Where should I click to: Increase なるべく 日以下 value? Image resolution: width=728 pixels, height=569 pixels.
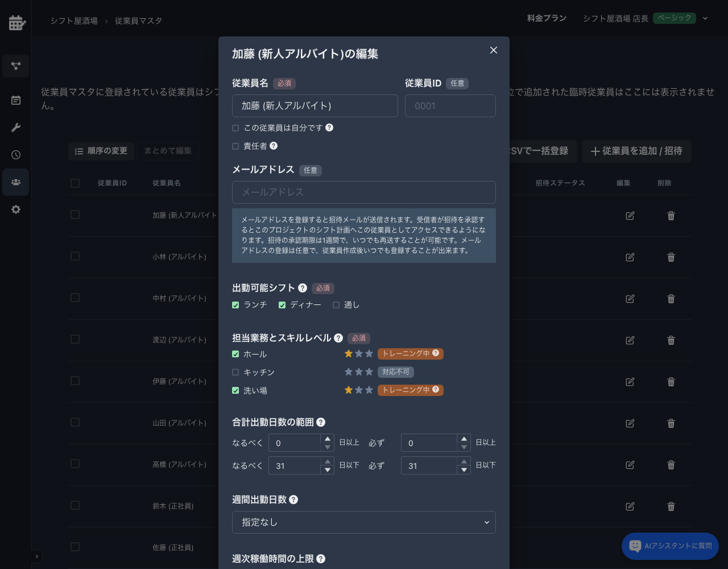point(327,461)
